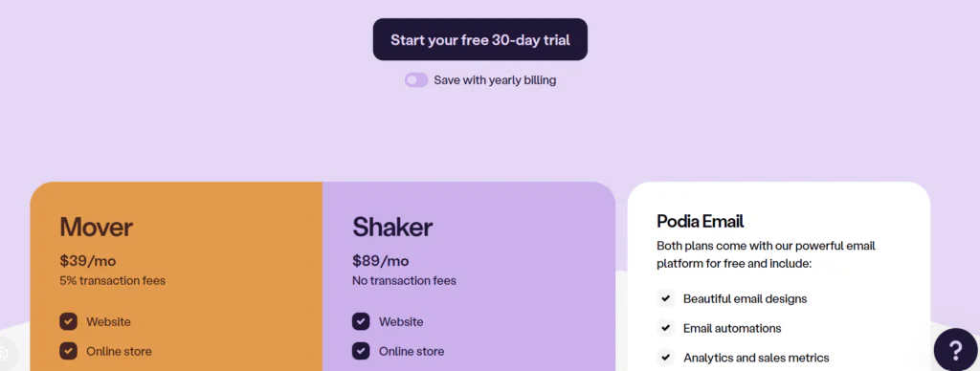Start your free 30-day trial

point(480,39)
